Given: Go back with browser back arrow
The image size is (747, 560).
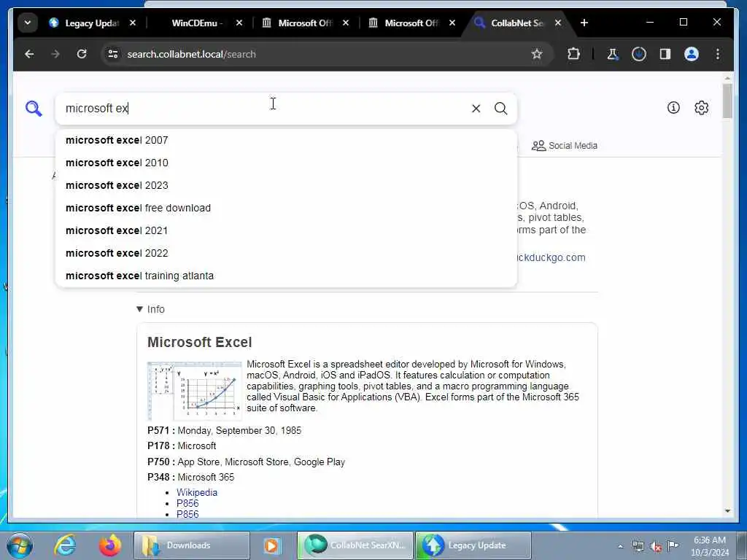Looking at the screenshot, I should click(29, 54).
